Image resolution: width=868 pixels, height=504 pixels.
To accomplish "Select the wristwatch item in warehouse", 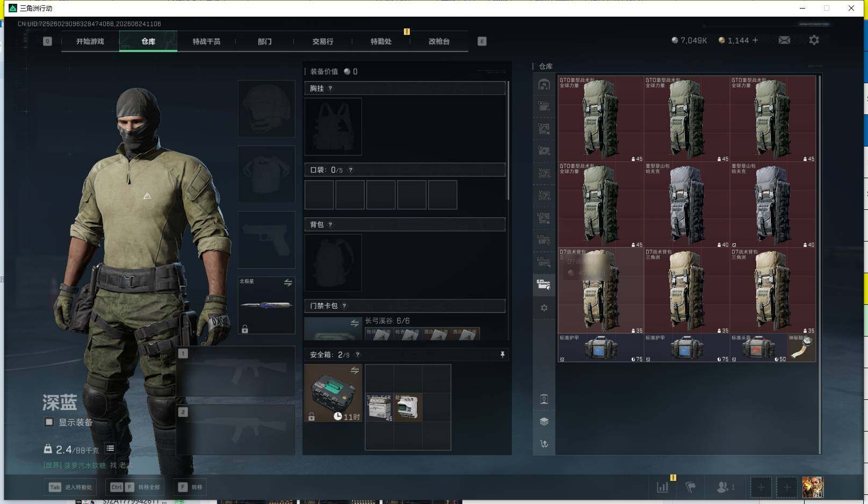I will (x=801, y=348).
